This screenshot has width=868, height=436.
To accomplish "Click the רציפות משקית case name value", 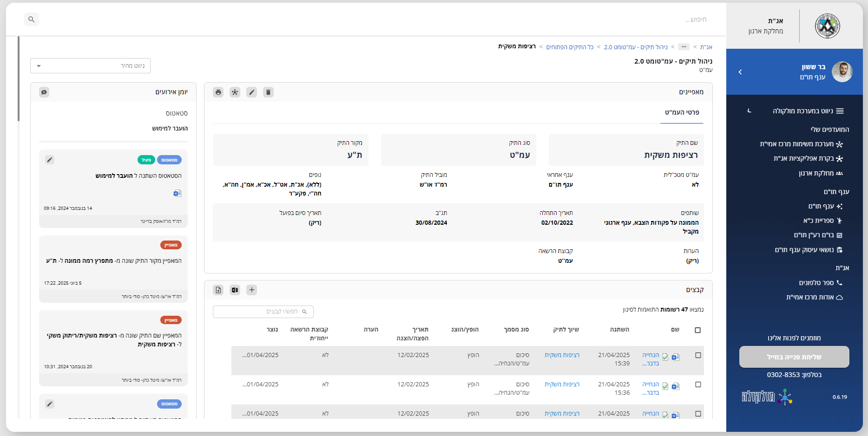I will 671,155.
